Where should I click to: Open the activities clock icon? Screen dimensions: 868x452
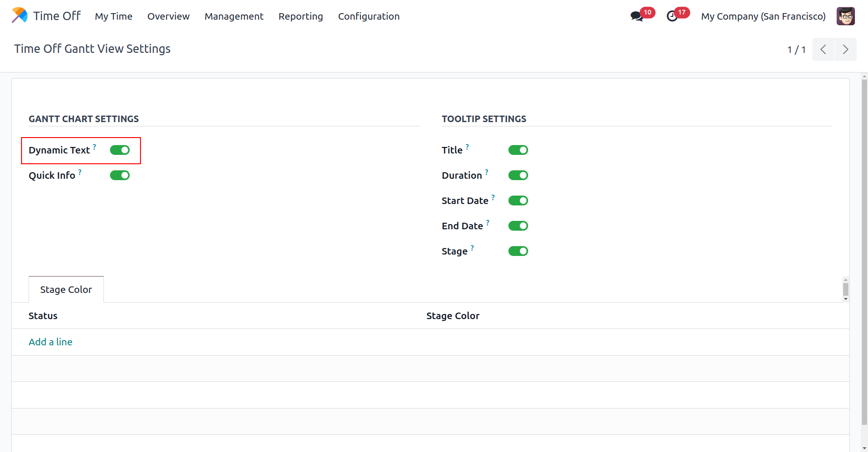[x=672, y=16]
